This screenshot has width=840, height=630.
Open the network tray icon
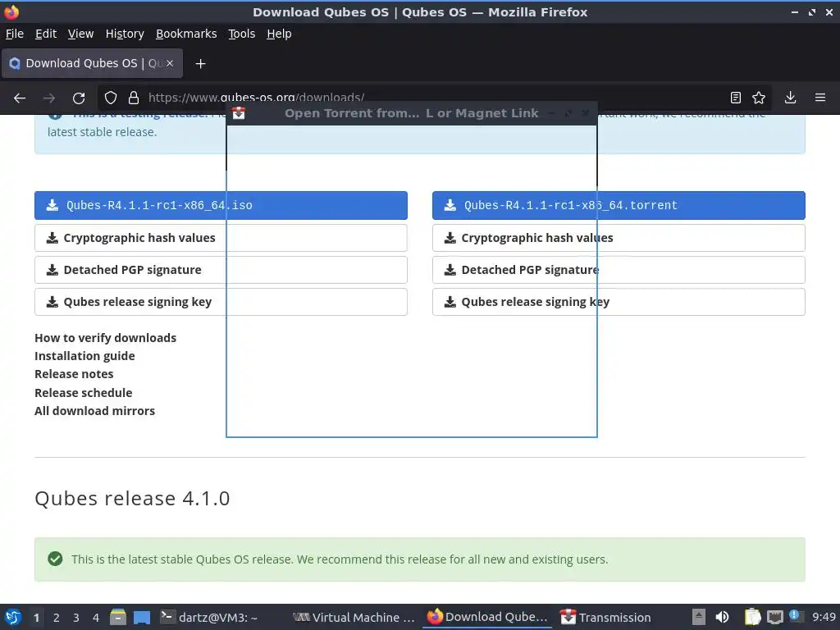774,618
